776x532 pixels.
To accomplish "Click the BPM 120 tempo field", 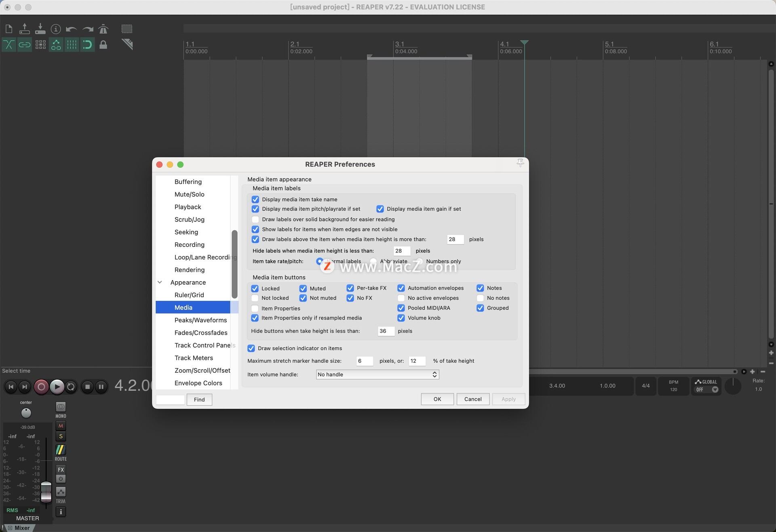I will pos(673,386).
